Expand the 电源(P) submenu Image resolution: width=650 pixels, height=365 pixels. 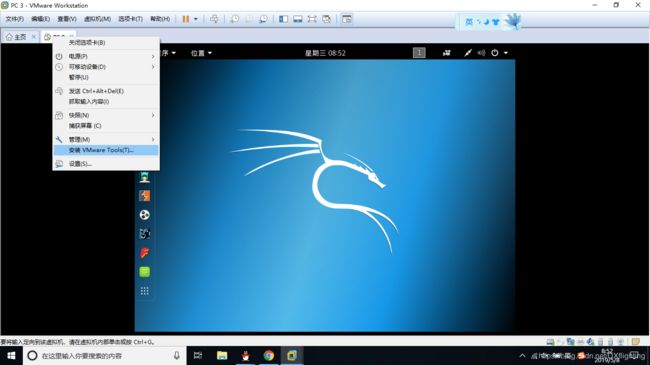tap(106, 56)
